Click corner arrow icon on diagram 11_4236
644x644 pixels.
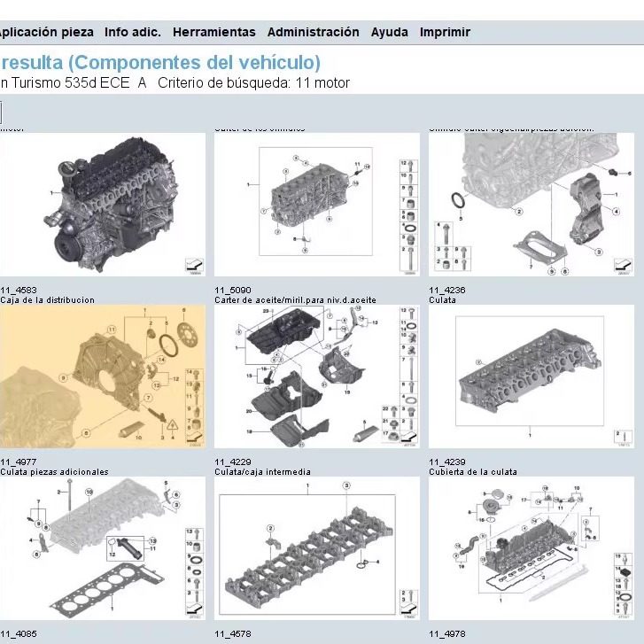tap(623, 265)
